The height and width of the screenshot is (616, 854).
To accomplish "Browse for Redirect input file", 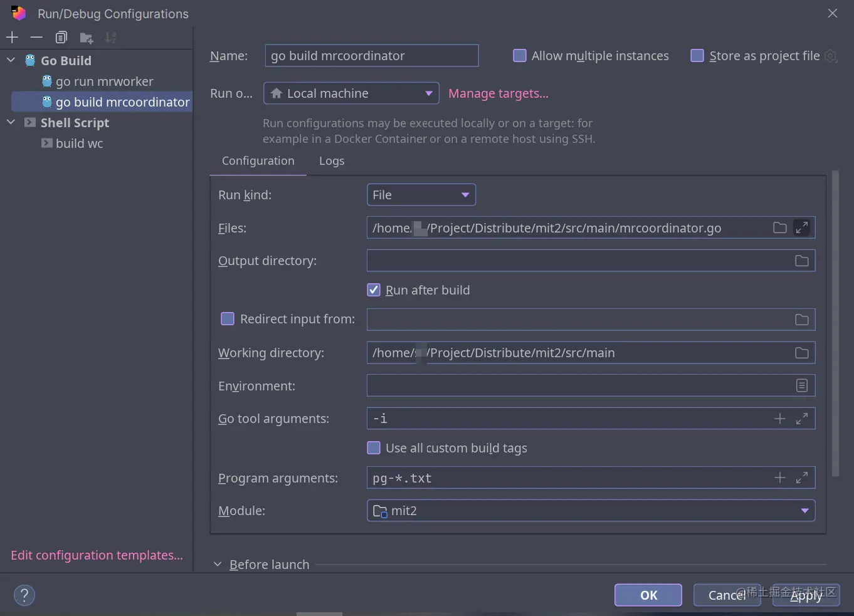I will pyautogui.click(x=801, y=320).
